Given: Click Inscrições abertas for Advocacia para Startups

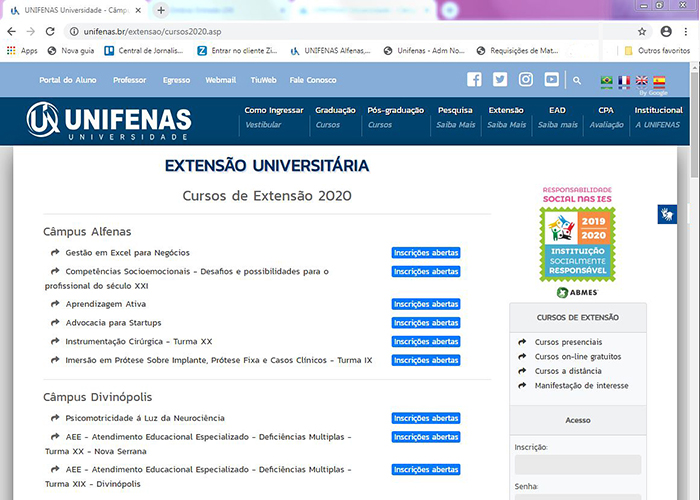Looking at the screenshot, I should point(426,323).
